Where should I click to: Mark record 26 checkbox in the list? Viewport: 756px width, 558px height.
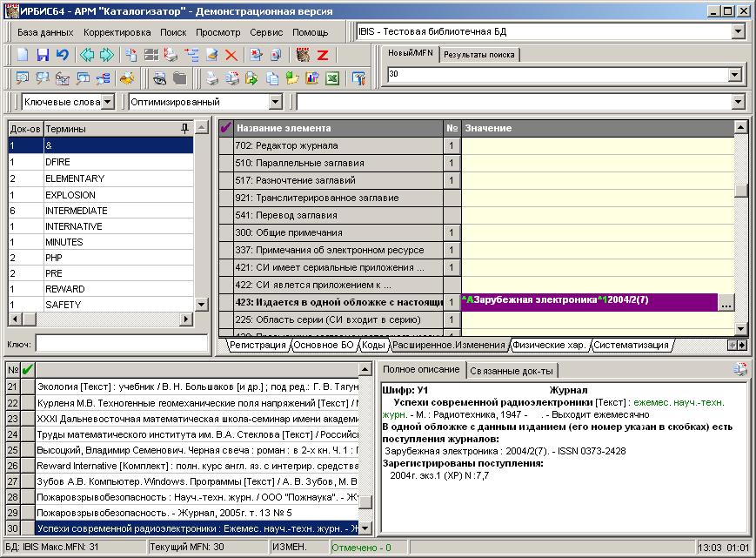(x=28, y=466)
